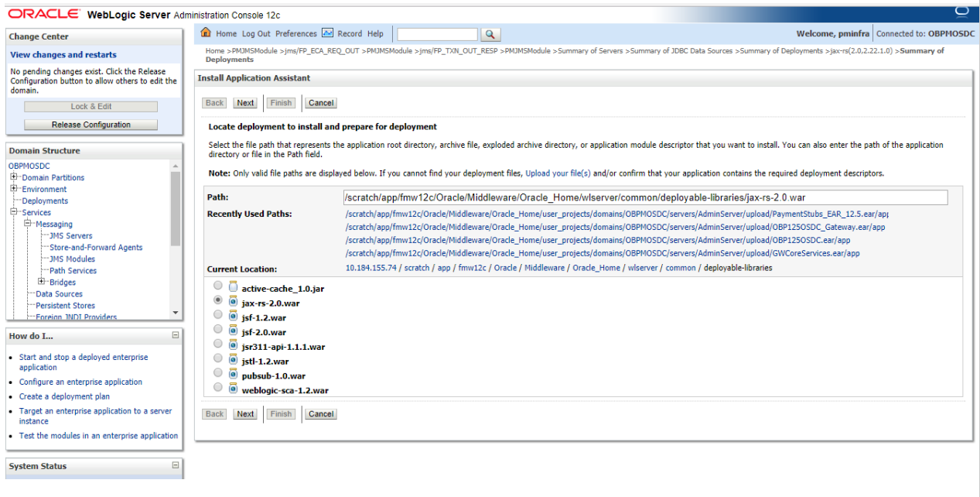This screenshot has height=497, width=980.
Task: Open JMS Modules tree item
Action: pyautogui.click(x=73, y=259)
